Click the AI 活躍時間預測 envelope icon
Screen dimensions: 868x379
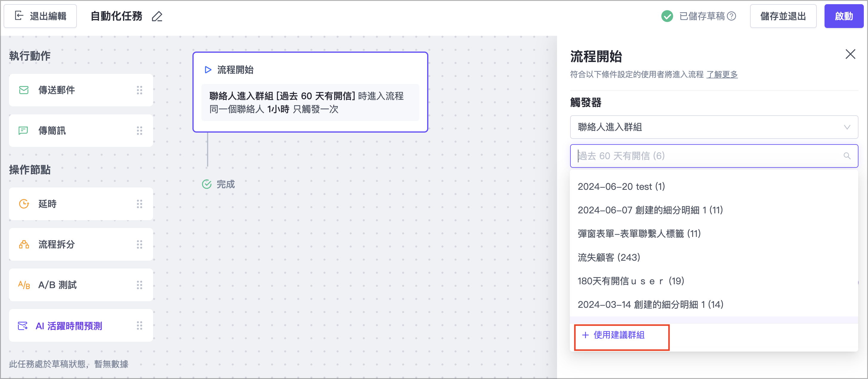(x=23, y=326)
